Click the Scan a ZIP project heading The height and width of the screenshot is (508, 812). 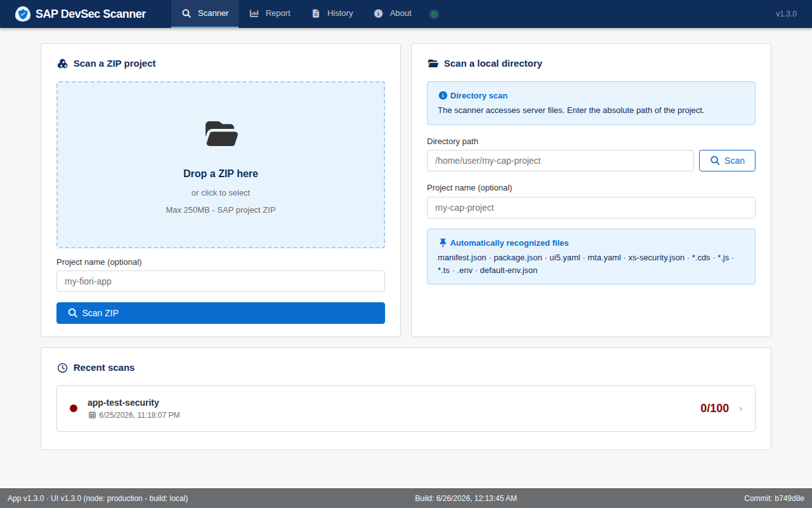pyautogui.click(x=115, y=63)
